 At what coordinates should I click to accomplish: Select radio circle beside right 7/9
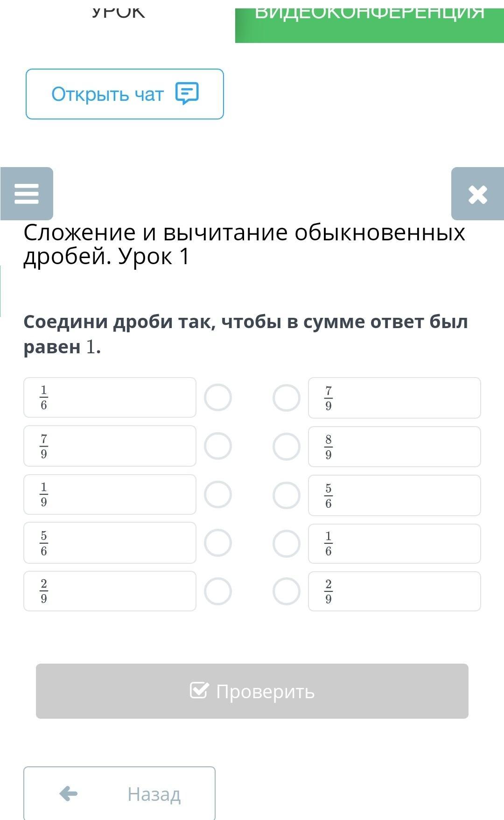pyautogui.click(x=287, y=398)
